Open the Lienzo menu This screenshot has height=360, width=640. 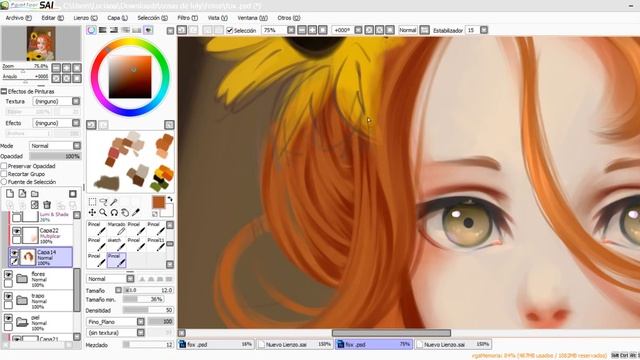[x=85, y=18]
